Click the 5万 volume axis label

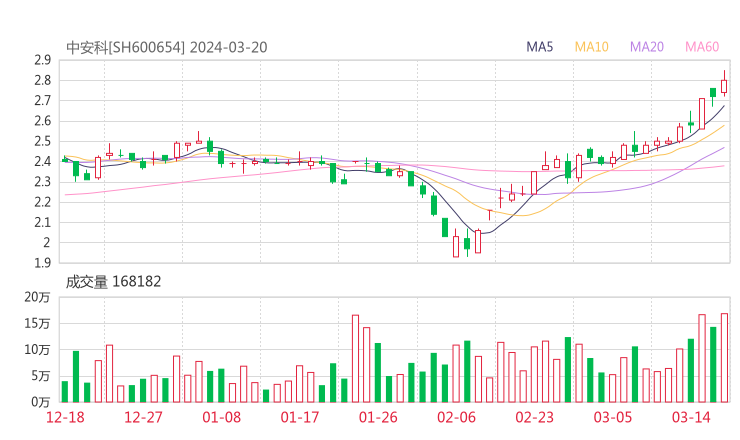[x=41, y=376]
